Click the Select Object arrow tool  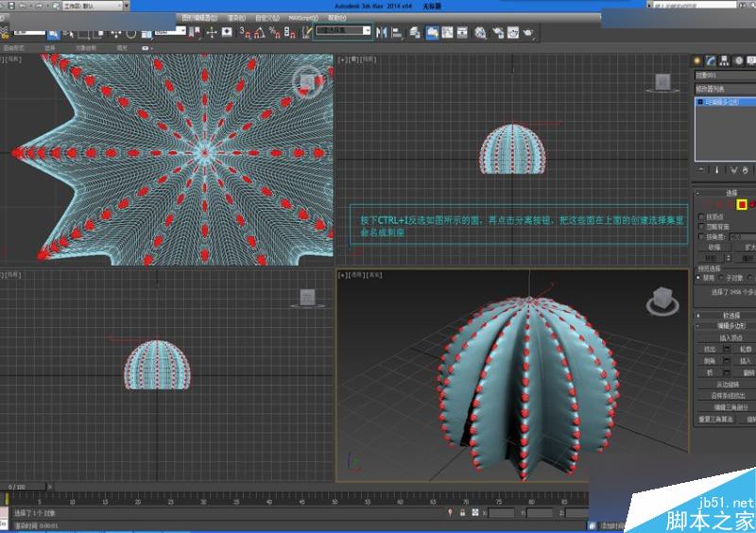tap(53, 33)
